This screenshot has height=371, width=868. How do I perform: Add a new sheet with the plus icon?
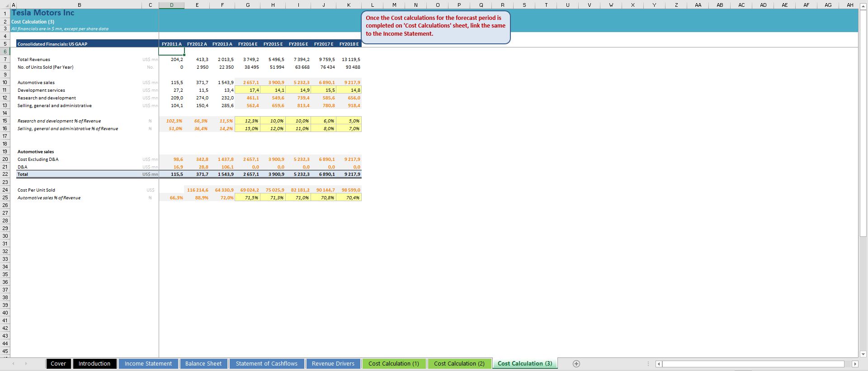click(576, 364)
